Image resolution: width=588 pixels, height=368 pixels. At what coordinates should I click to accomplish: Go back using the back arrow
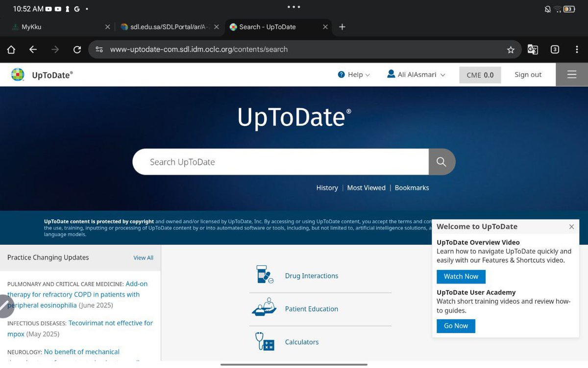(x=33, y=50)
